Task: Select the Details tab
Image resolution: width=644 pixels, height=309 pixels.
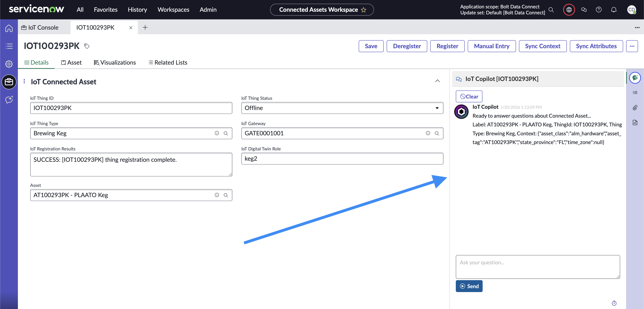Action: point(37,62)
